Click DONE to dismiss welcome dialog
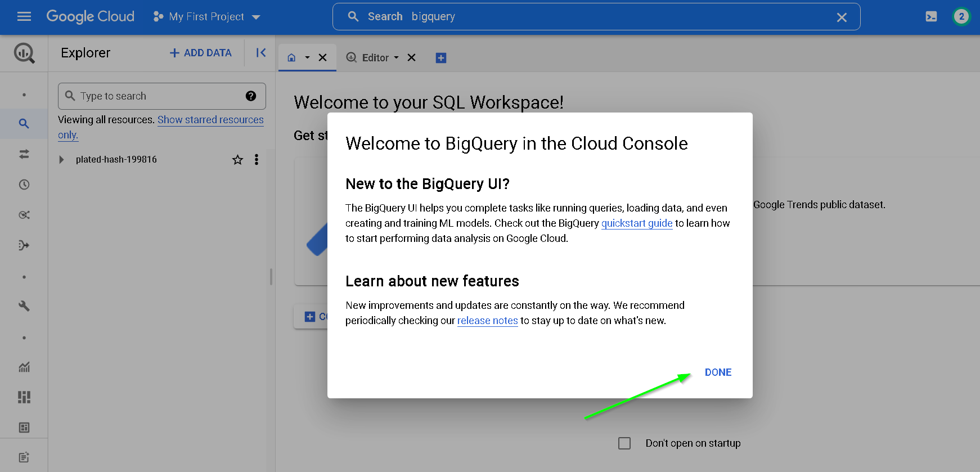This screenshot has height=472, width=980. pyautogui.click(x=718, y=372)
